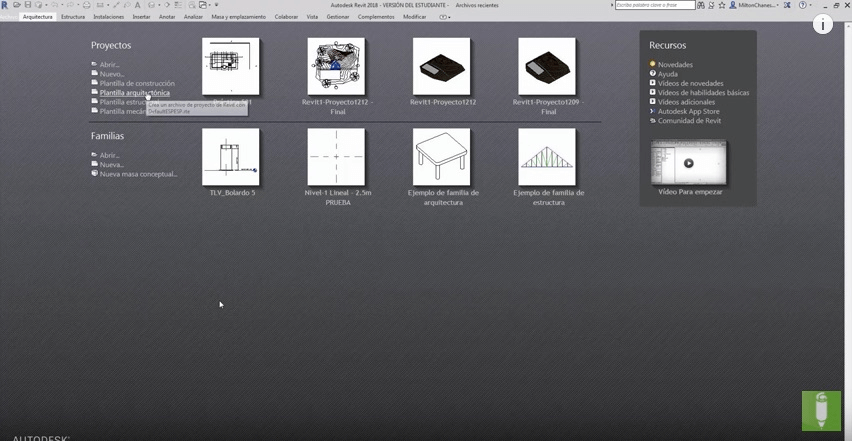Click the Favorites star icon
Image resolution: width=852 pixels, height=441 pixels.
[x=722, y=5]
